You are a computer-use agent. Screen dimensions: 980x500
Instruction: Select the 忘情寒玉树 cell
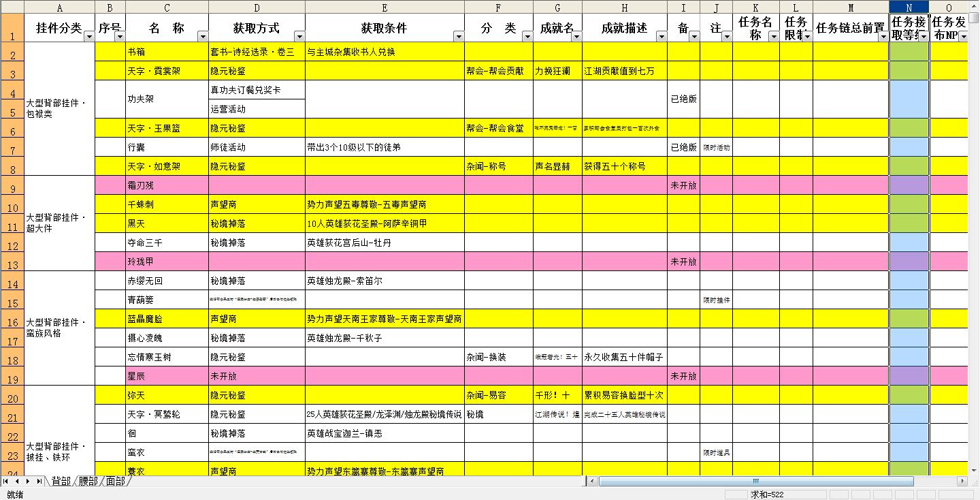(167, 357)
